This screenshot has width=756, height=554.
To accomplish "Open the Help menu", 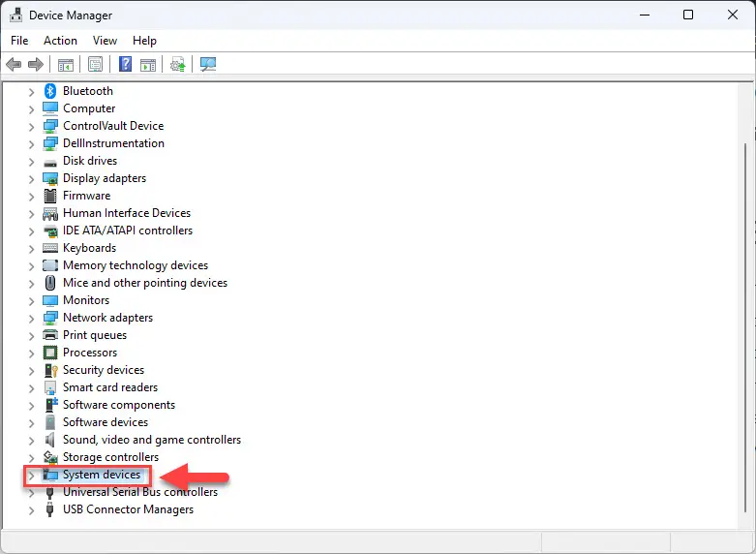I will tap(144, 41).
